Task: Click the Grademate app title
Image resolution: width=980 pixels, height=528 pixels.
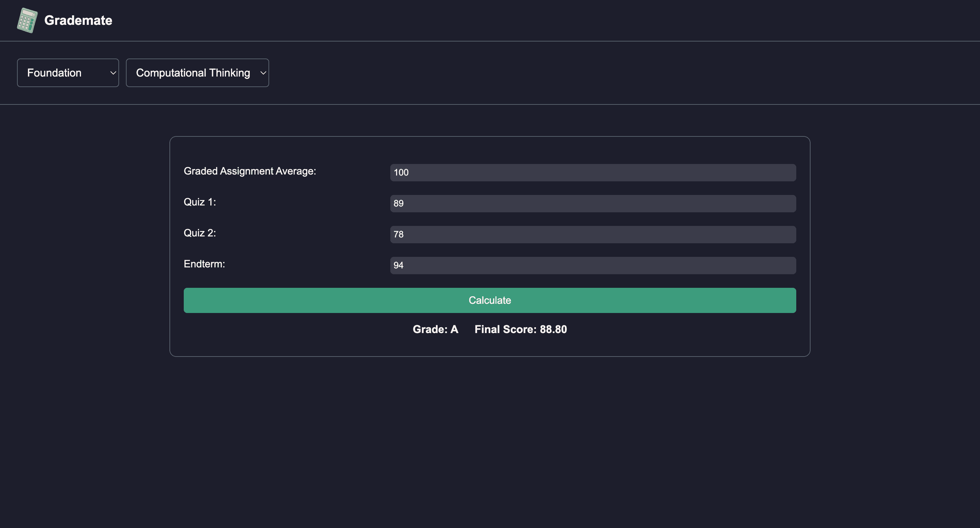Action: click(x=78, y=20)
